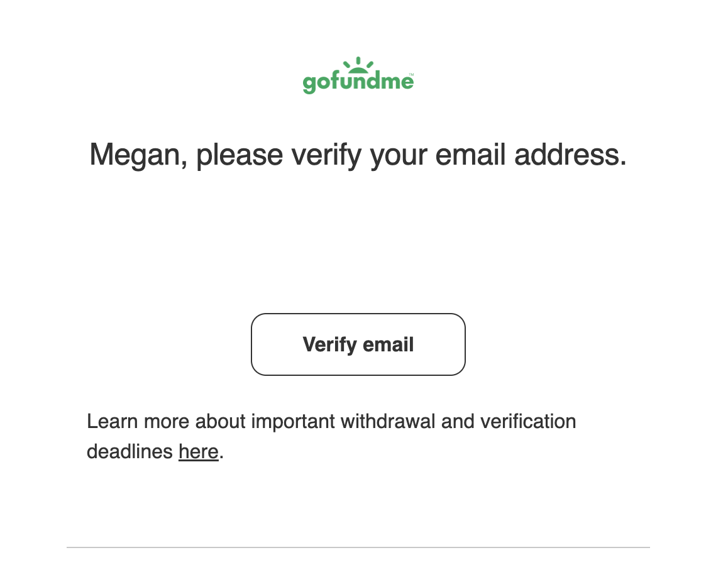Click the word "please" in the heading
Image resolution: width=728 pixels, height=577 pixels.
tap(240, 156)
